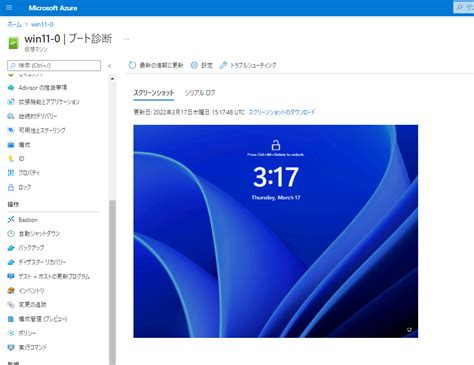Select the ポリシー icon

pos(11,333)
